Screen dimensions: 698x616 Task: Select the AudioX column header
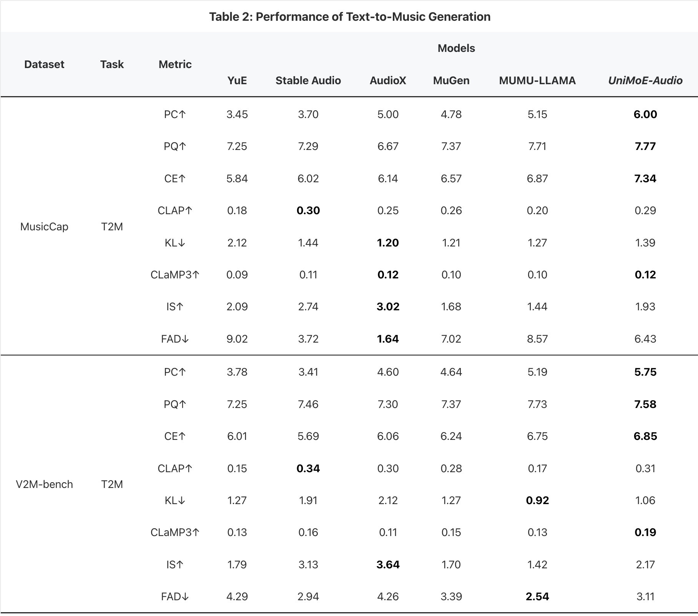[388, 80]
